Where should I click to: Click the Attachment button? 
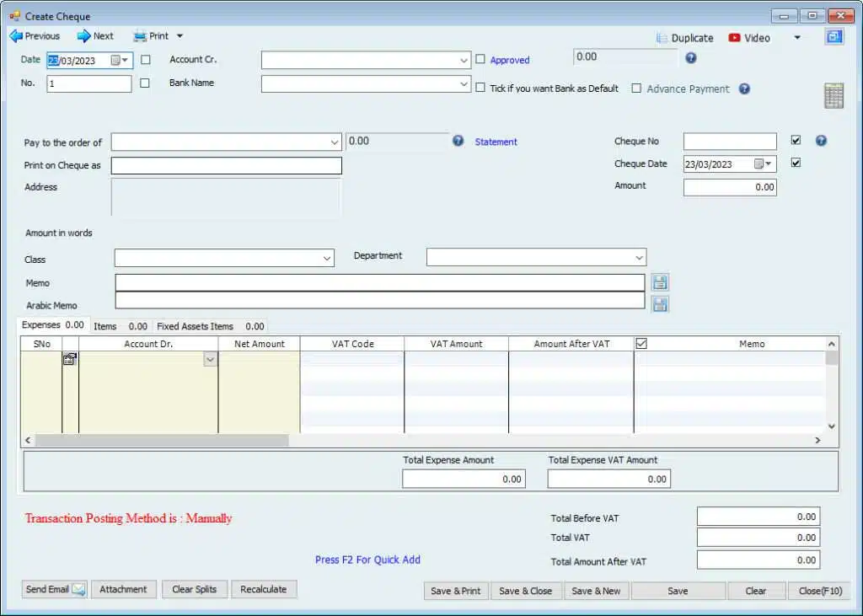point(123,589)
